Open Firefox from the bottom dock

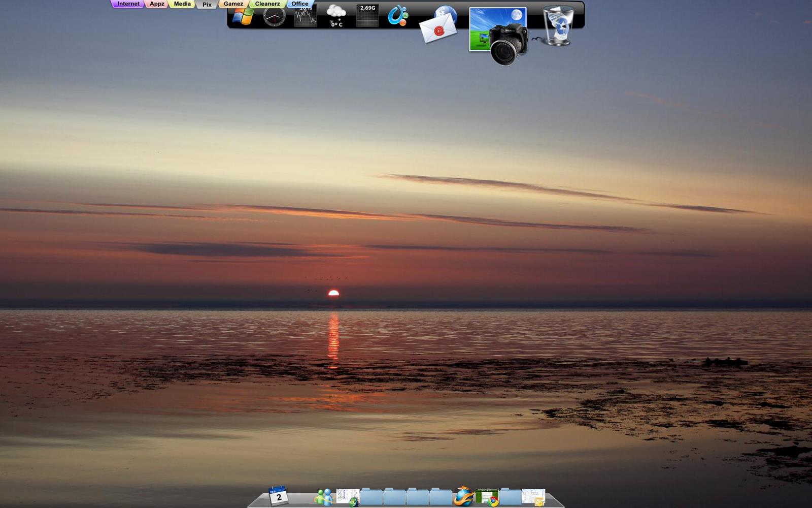pos(463,496)
